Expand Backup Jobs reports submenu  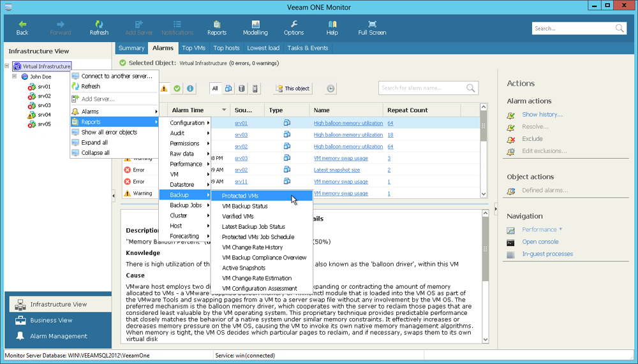pos(185,205)
